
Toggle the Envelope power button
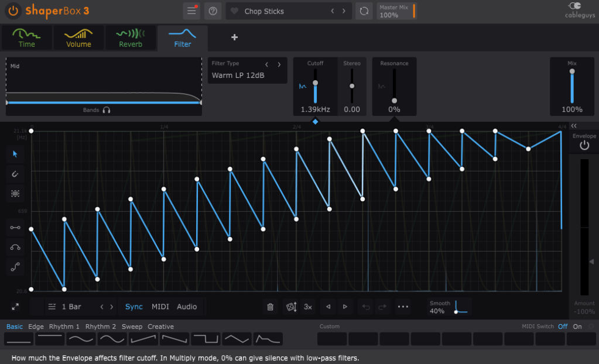[x=584, y=146]
